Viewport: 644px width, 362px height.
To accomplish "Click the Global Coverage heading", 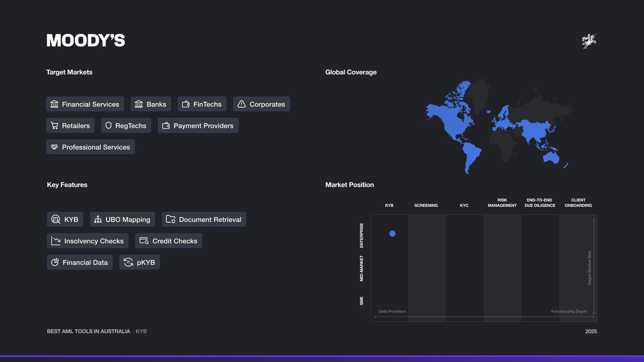I will [x=351, y=72].
